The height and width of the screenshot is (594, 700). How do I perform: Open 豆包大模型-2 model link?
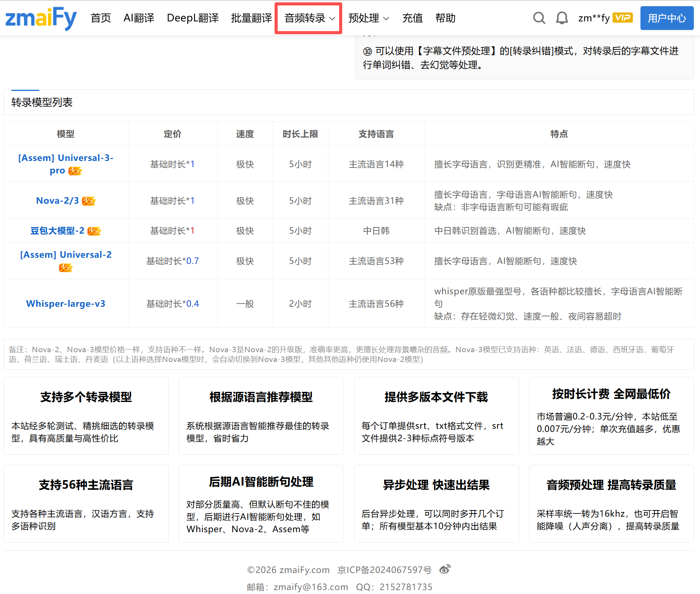pyautogui.click(x=57, y=231)
